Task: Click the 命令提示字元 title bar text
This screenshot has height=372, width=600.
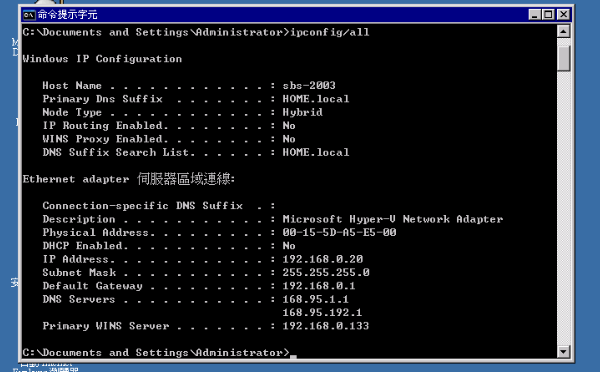Action: [x=67, y=15]
